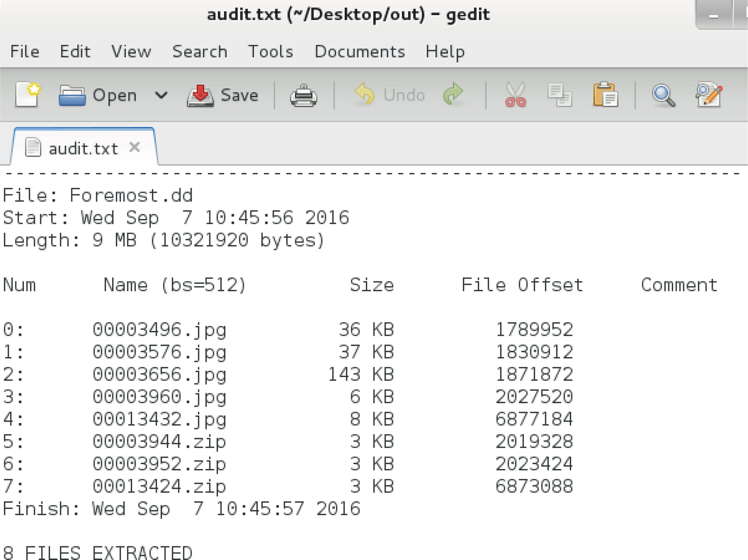
Task: Open Find and Replace icon
Action: coord(709,95)
